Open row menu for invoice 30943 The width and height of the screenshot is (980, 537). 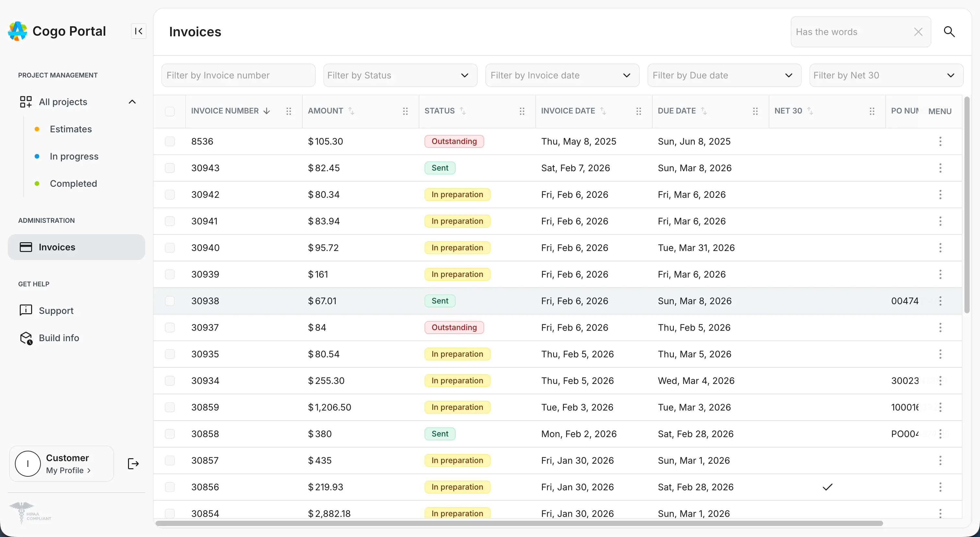[x=940, y=168]
